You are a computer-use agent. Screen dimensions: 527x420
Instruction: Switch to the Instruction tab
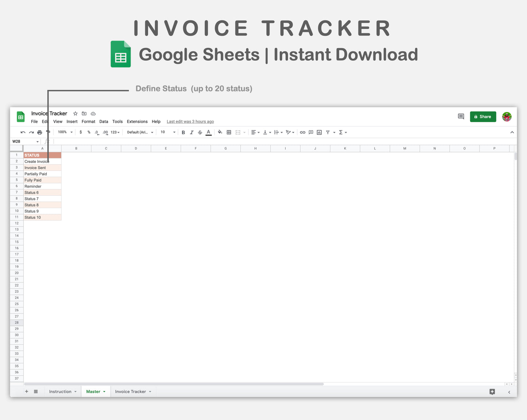click(x=60, y=391)
